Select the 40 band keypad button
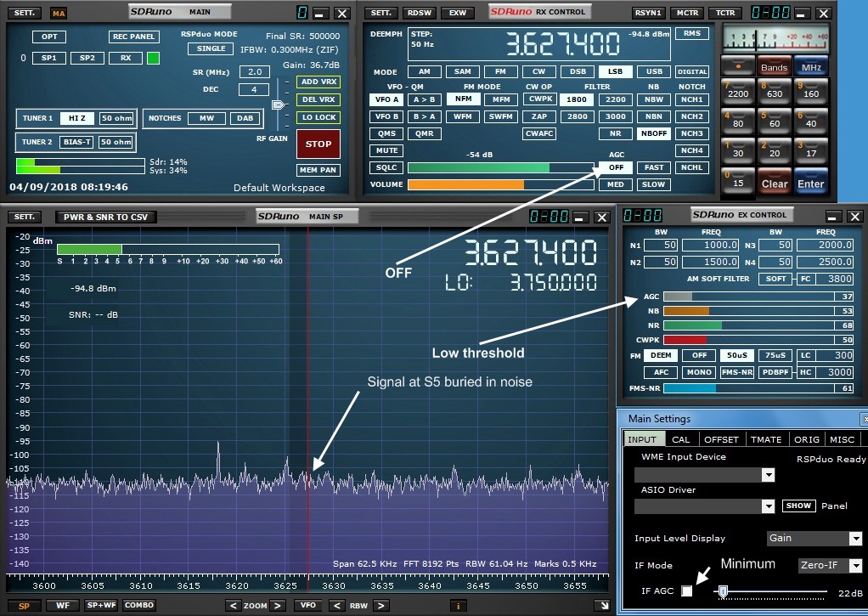 coord(811,122)
